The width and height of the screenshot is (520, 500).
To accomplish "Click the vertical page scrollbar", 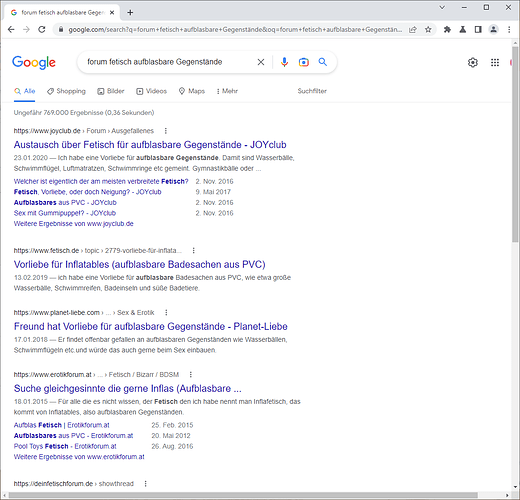I will coord(515,143).
